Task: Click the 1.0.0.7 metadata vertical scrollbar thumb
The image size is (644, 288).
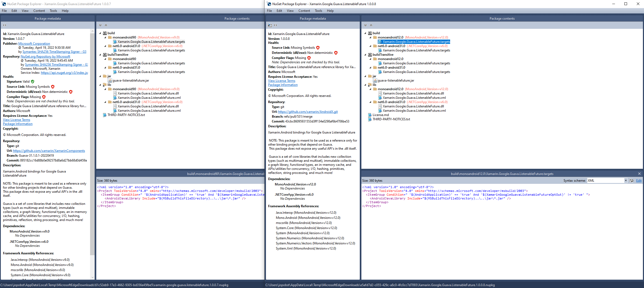Action: coord(92,144)
